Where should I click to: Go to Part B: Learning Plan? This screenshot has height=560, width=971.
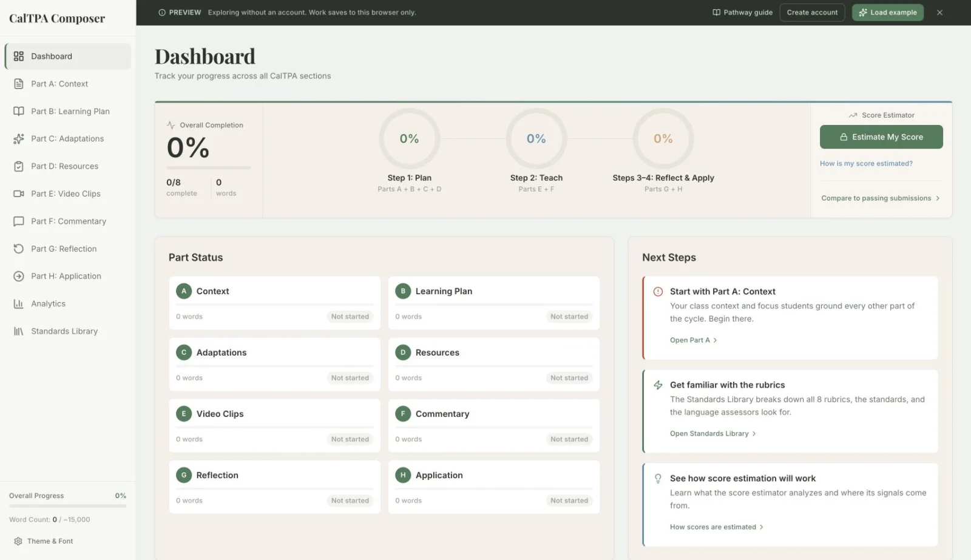pyautogui.click(x=68, y=111)
